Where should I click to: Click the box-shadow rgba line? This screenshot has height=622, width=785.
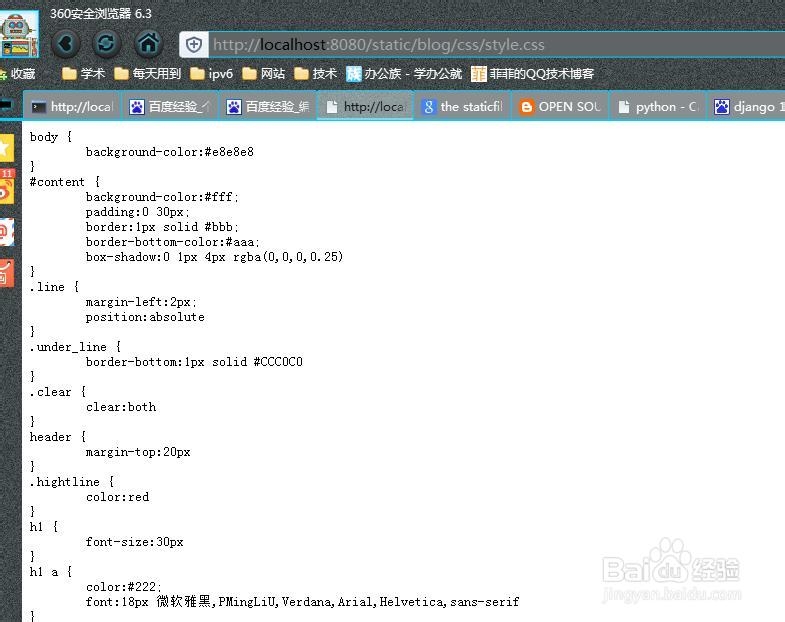coord(214,257)
